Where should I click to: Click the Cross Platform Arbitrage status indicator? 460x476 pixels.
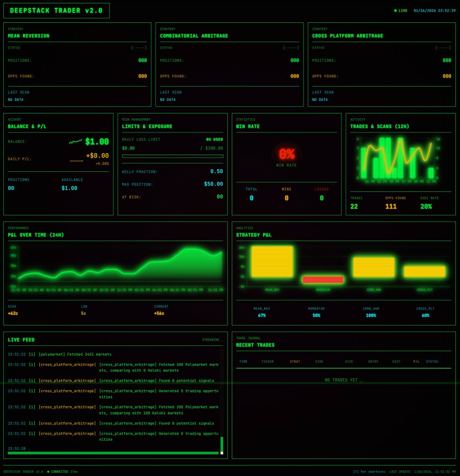click(443, 48)
